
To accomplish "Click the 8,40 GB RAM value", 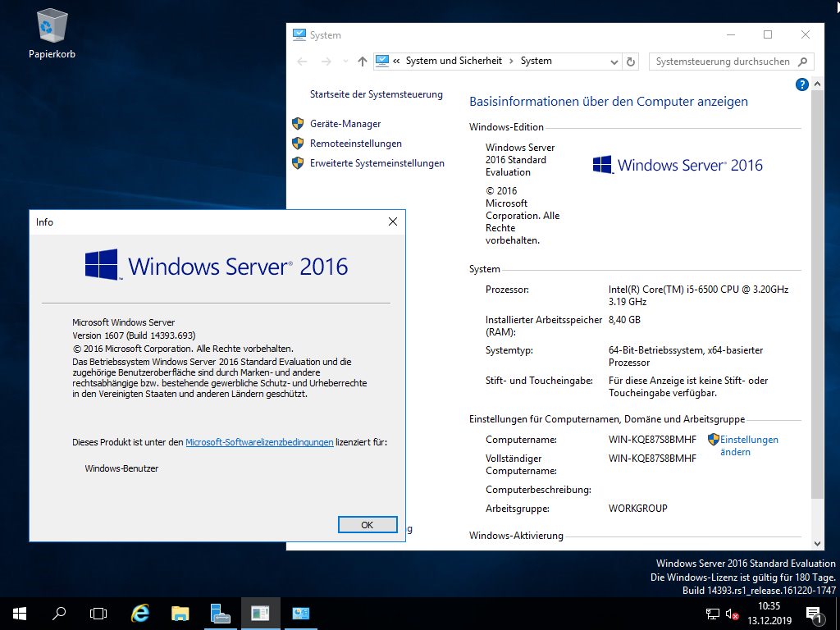I will tap(624, 320).
